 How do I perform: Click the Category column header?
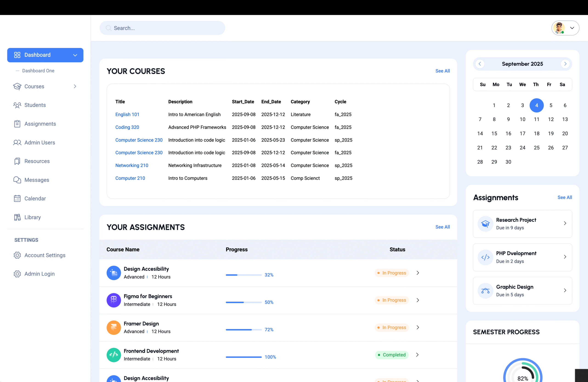(x=300, y=102)
